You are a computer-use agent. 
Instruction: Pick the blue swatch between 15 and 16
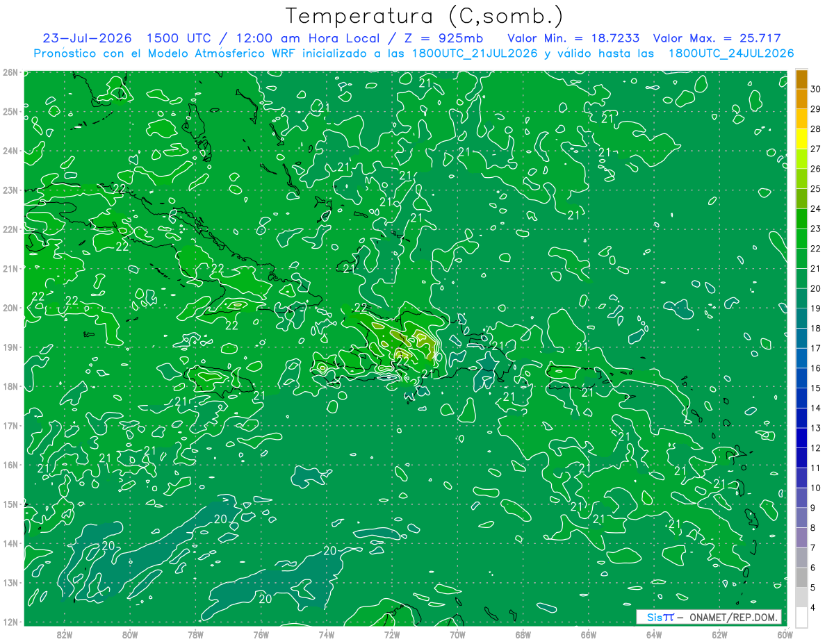click(801, 378)
